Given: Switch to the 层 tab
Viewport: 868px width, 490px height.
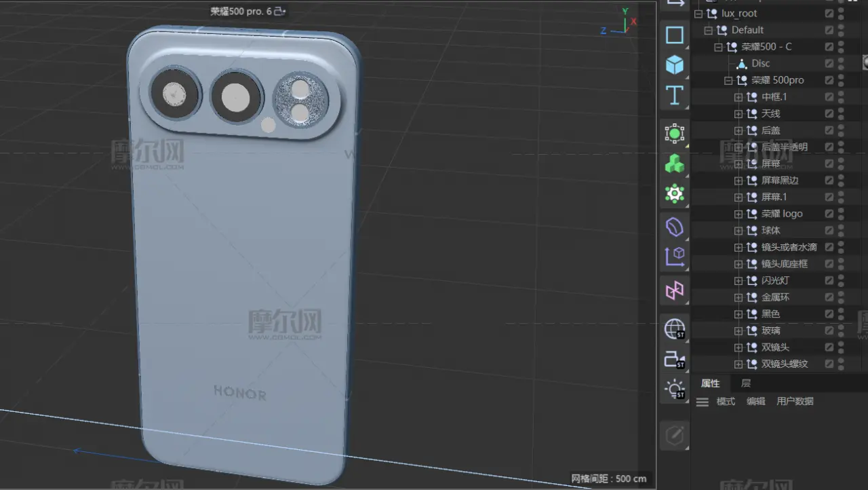Looking at the screenshot, I should point(745,383).
